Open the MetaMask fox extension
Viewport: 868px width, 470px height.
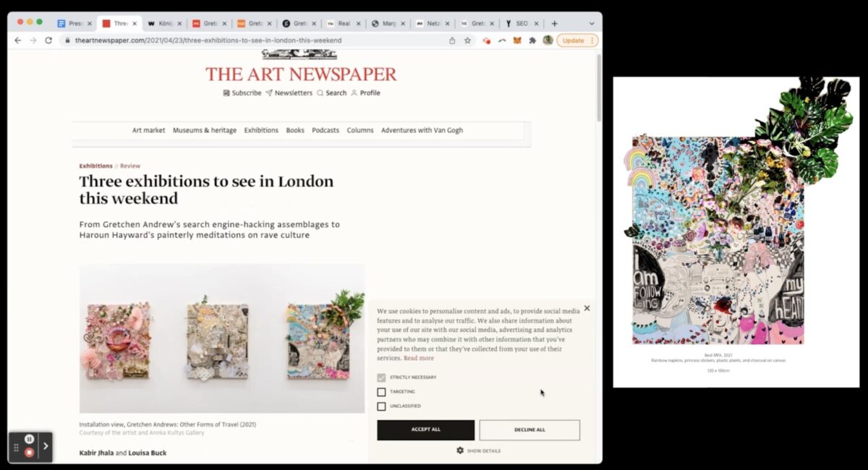517,40
